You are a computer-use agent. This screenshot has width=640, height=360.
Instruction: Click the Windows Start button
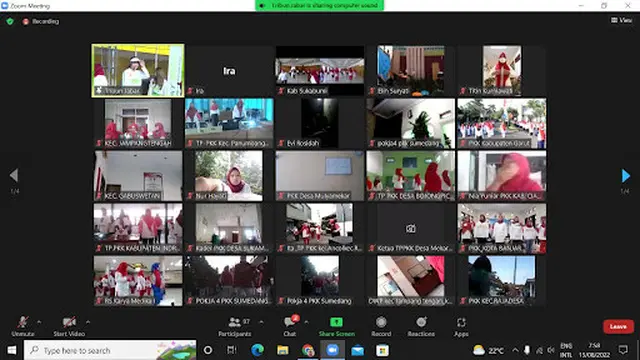coord(11,350)
